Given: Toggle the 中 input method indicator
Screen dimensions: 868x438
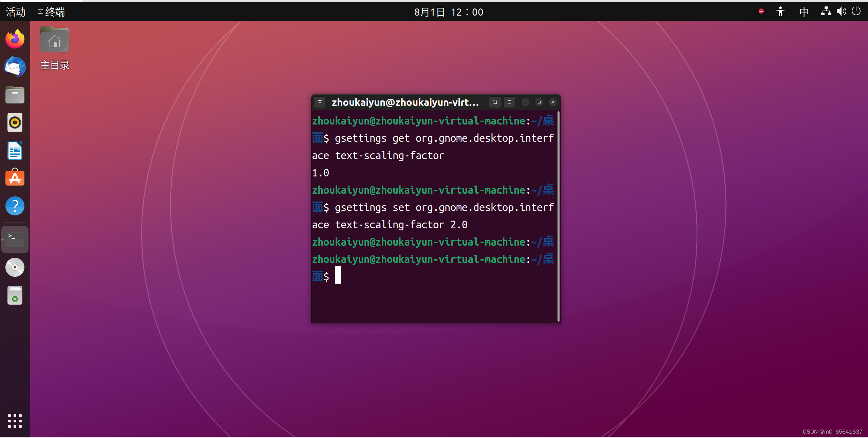Looking at the screenshot, I should click(x=804, y=12).
